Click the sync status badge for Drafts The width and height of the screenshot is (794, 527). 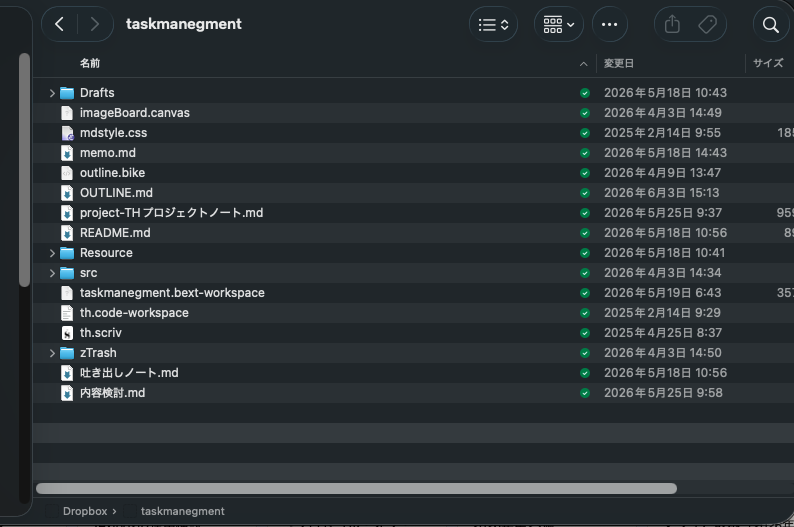pyautogui.click(x=584, y=93)
